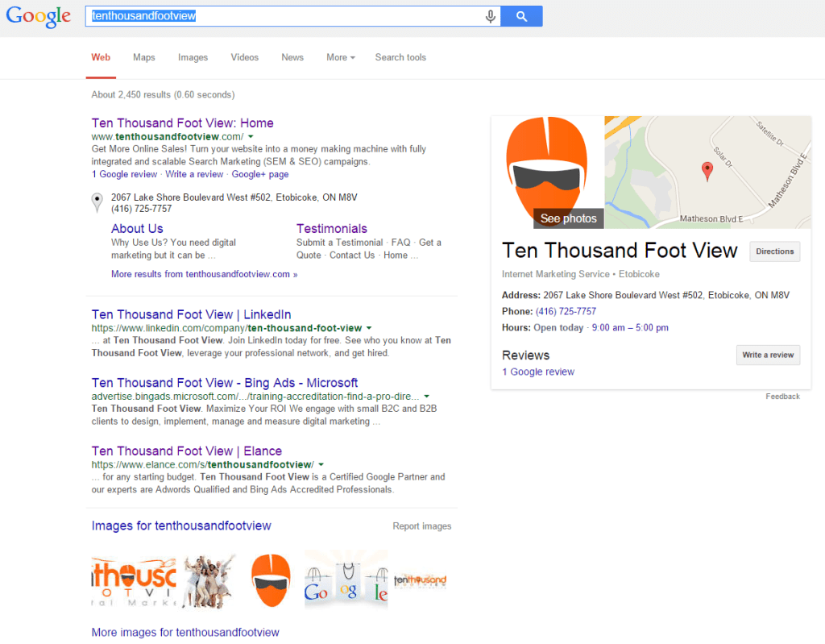Open the Testimonials sitelink
Image resolution: width=825 pixels, height=644 pixels.
[331, 229]
